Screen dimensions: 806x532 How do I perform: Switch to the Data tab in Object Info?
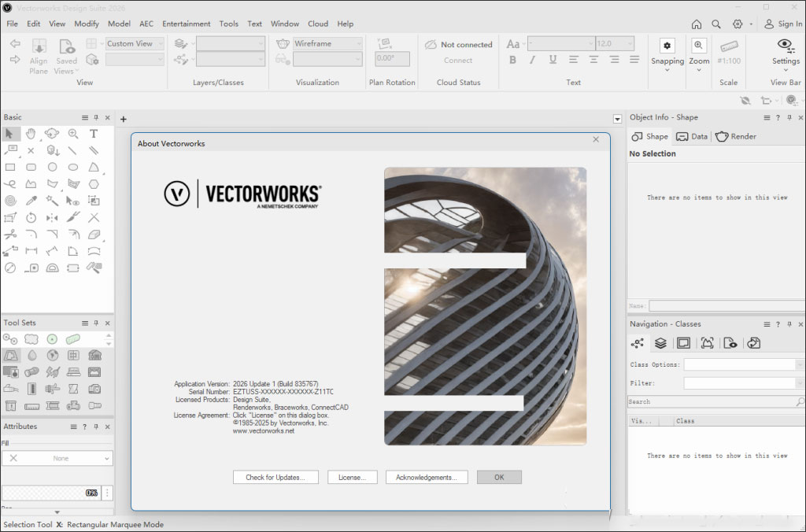click(692, 136)
